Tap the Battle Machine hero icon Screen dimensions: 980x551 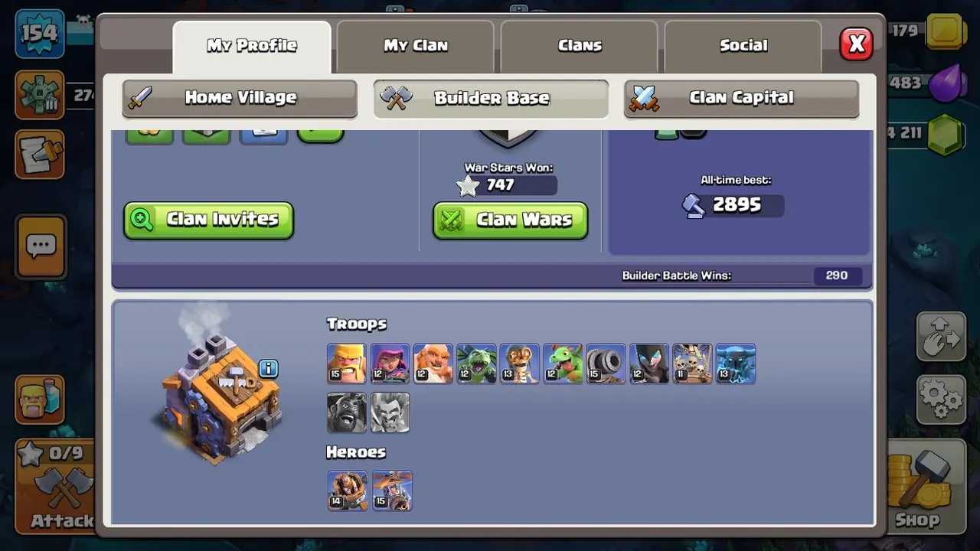[347, 491]
